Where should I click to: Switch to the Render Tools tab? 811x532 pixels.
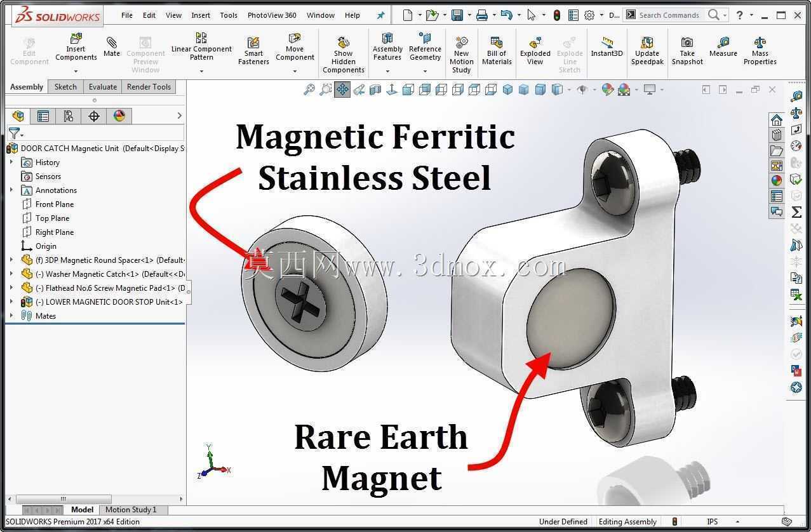coord(149,87)
